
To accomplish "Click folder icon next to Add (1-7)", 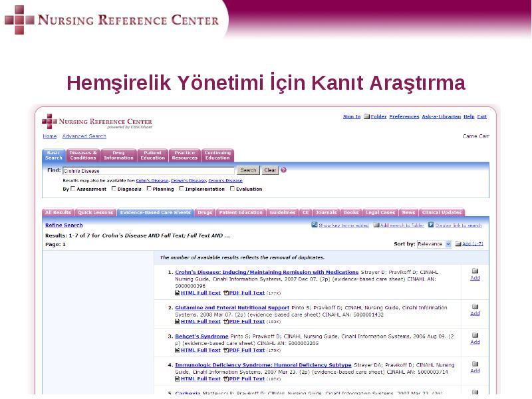I will [x=458, y=243].
